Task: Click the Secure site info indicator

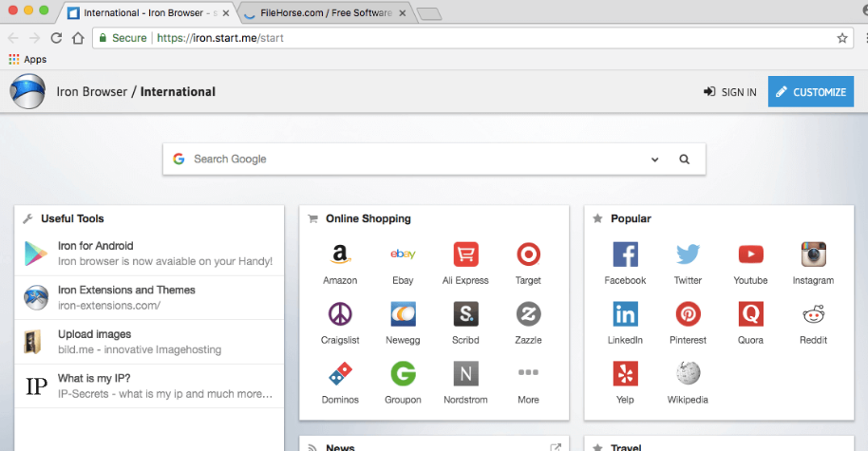Action: (x=123, y=38)
